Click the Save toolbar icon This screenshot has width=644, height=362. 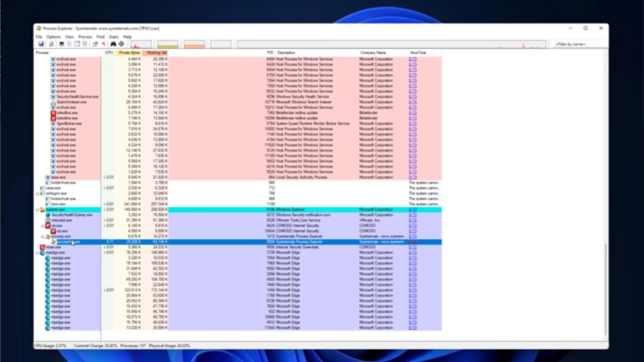coord(41,44)
